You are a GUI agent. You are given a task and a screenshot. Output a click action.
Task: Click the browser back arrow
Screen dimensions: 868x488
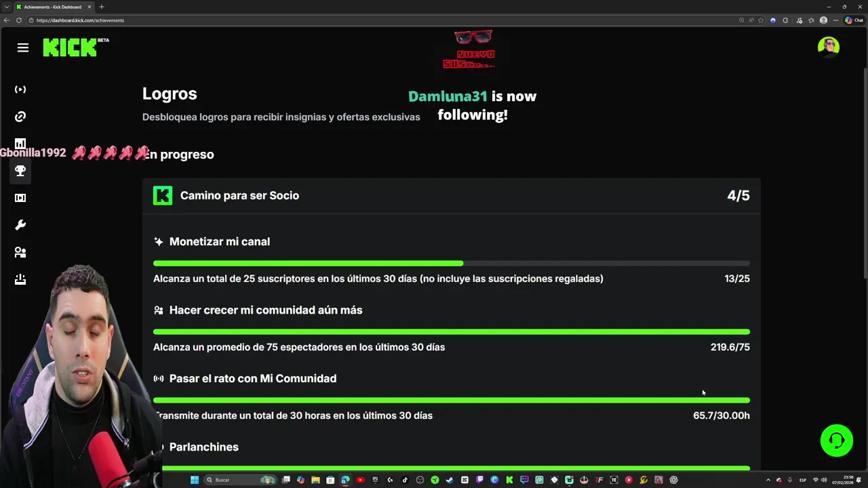[7, 20]
